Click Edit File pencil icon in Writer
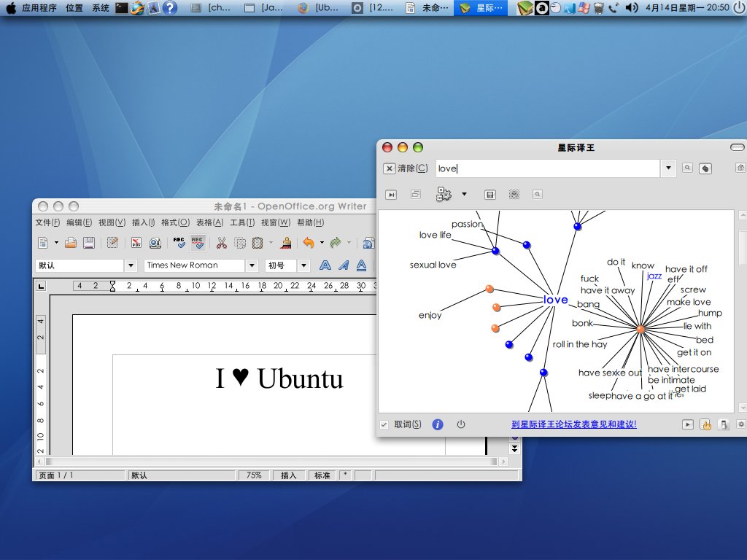Viewport: 747px width, 560px height. 112,243
